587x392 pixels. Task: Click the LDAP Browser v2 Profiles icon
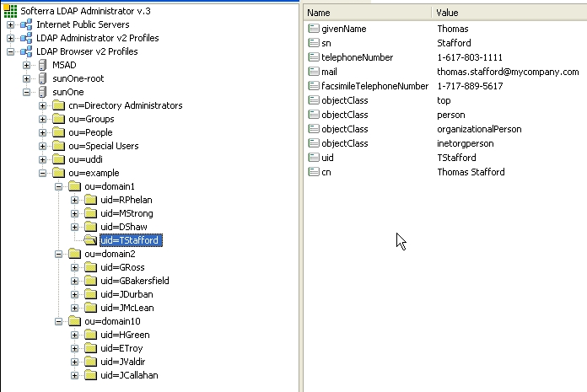click(26, 51)
